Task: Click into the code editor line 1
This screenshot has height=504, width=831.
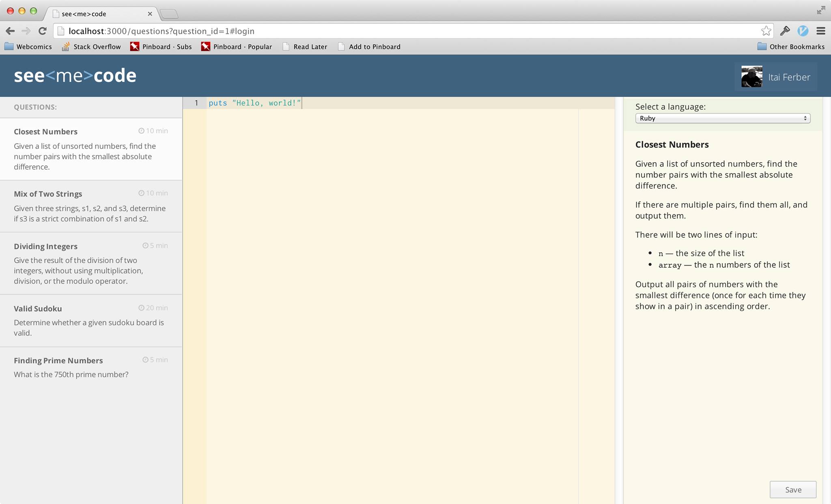Action: (x=365, y=103)
